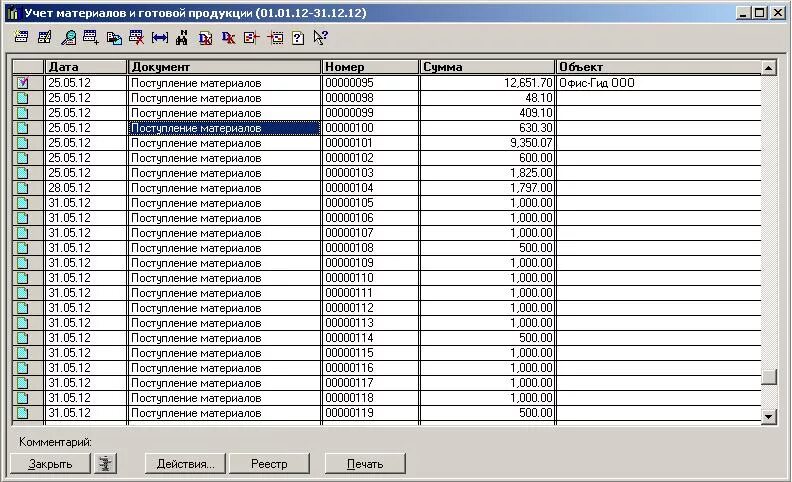Click the Реестр button
Image resolution: width=792 pixels, height=482 pixels.
point(269,463)
